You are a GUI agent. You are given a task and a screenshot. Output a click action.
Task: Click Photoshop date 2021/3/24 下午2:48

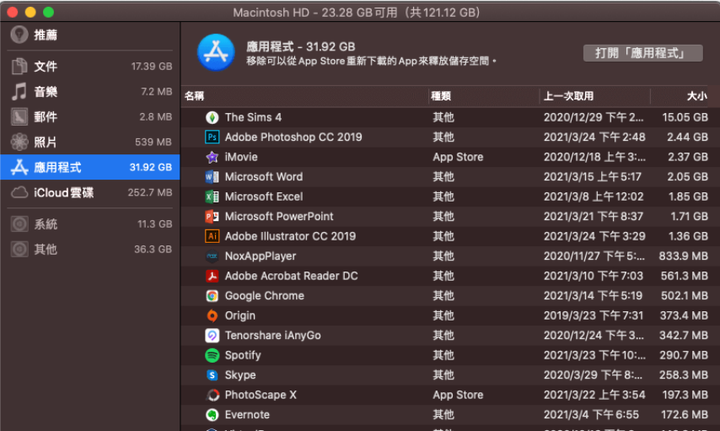point(594,137)
